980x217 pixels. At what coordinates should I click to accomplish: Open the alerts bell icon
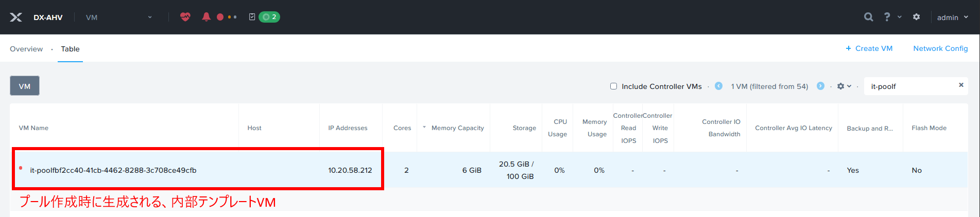coord(206,17)
